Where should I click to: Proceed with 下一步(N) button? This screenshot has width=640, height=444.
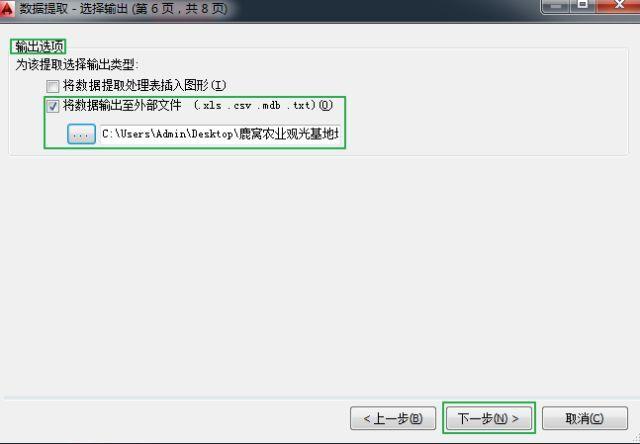pyautogui.click(x=489, y=418)
